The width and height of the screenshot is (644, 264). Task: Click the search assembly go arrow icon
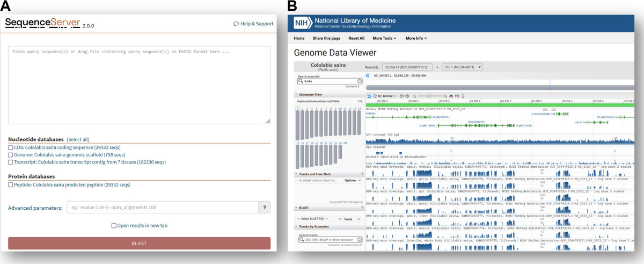[x=359, y=81]
